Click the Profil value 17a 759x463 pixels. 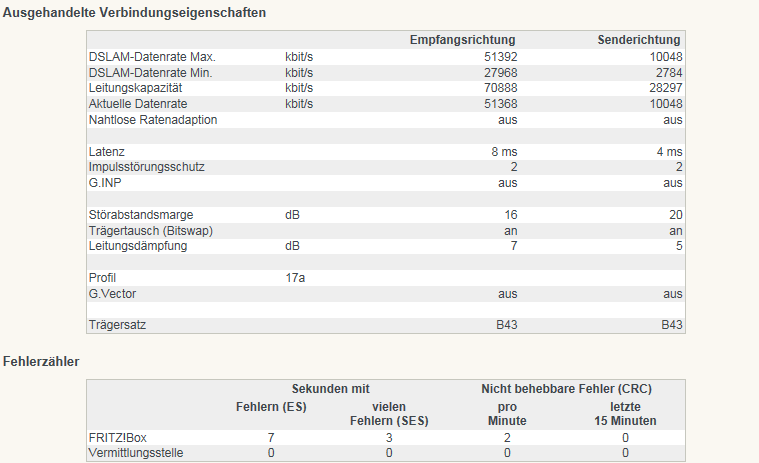(295, 278)
